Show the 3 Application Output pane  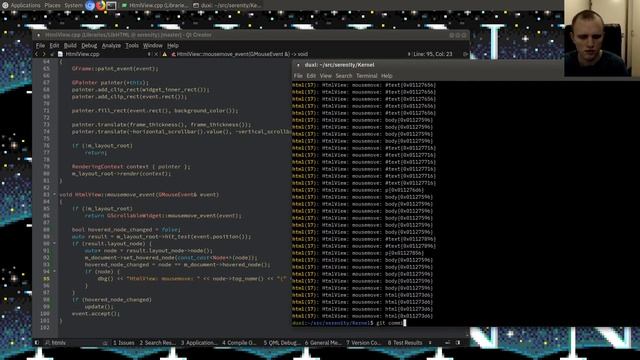pyautogui.click(x=199, y=343)
